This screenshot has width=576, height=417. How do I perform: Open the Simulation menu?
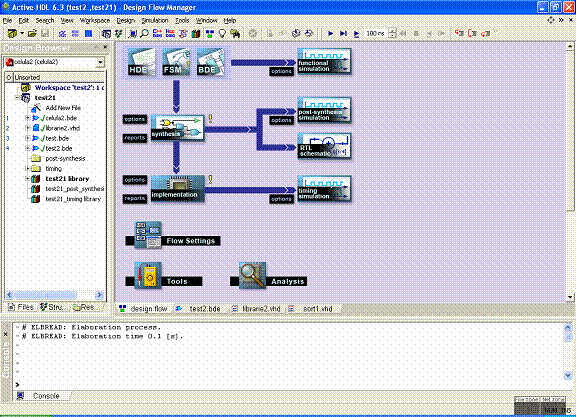155,21
